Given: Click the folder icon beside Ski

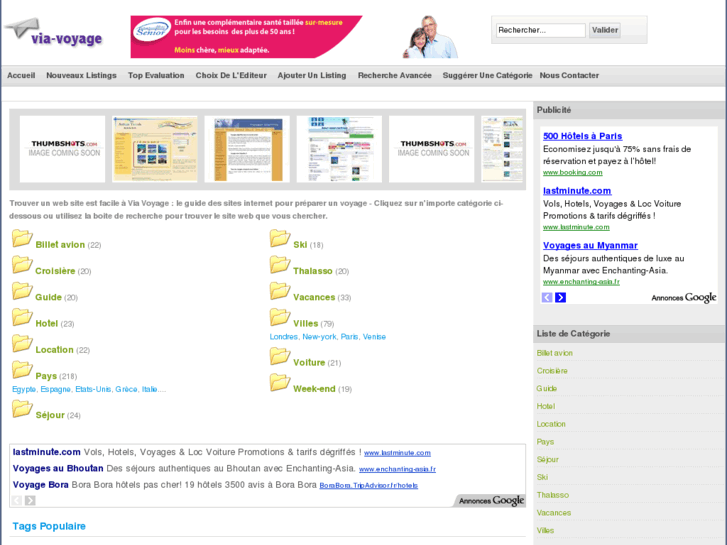Looking at the screenshot, I should click(280, 238).
